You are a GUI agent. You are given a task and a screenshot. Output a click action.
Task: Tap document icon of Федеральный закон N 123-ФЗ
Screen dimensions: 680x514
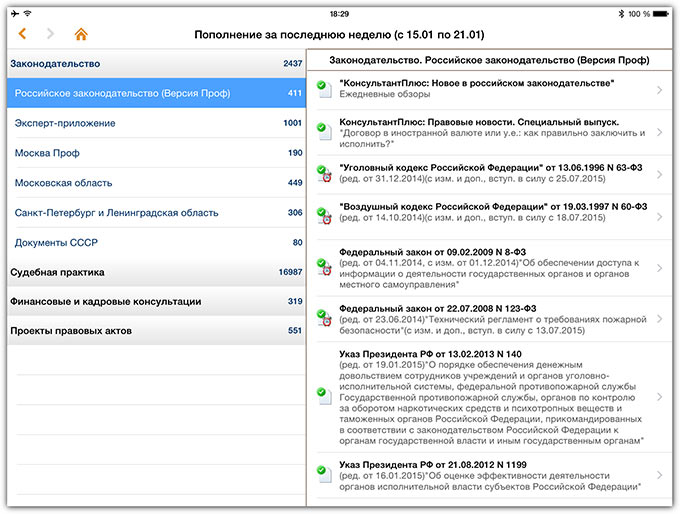(324, 318)
